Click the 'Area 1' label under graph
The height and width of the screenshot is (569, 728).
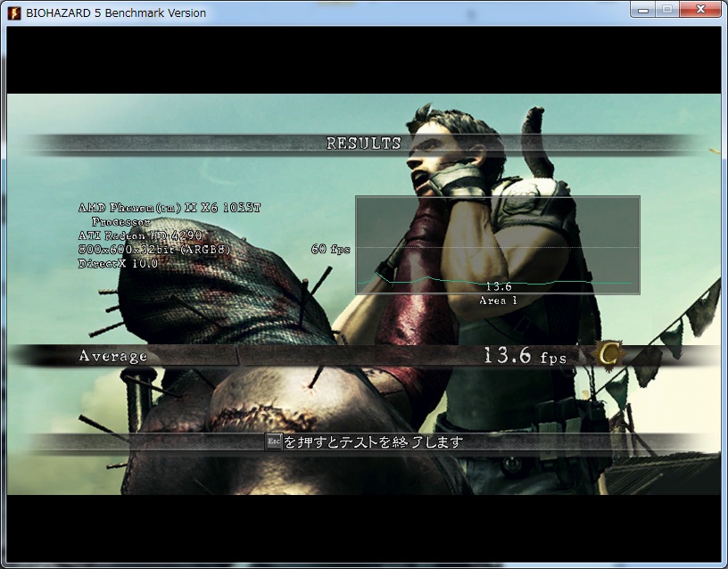click(498, 301)
